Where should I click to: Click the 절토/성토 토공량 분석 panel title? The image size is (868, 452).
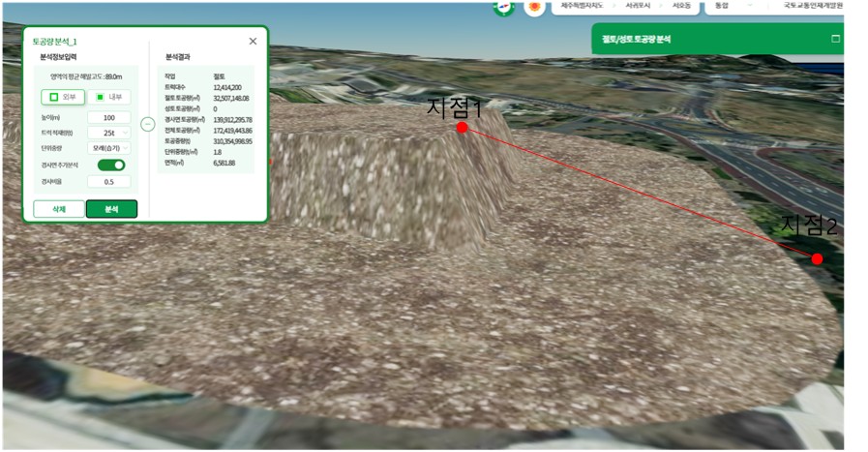636,40
